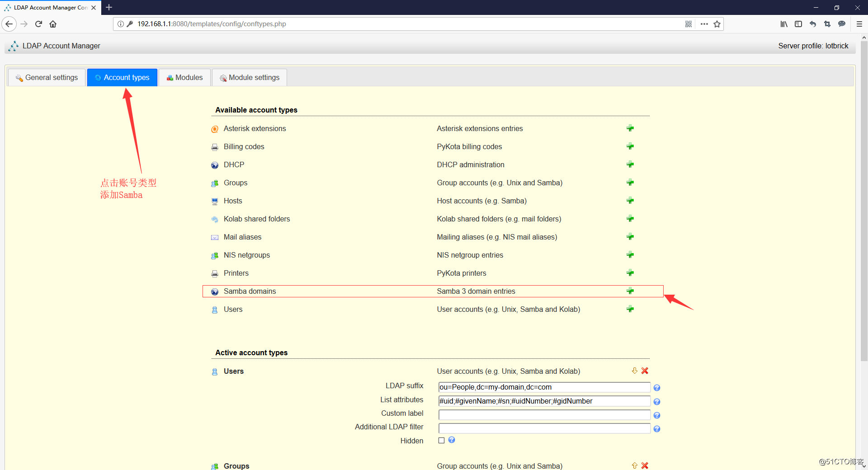Bookmark this page with star icon

(x=717, y=24)
